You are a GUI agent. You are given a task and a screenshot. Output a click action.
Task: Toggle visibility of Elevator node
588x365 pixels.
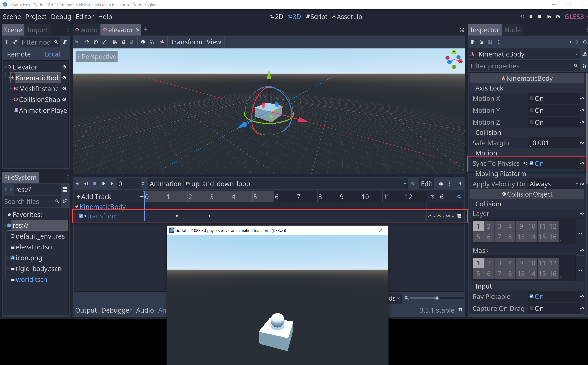pos(64,67)
